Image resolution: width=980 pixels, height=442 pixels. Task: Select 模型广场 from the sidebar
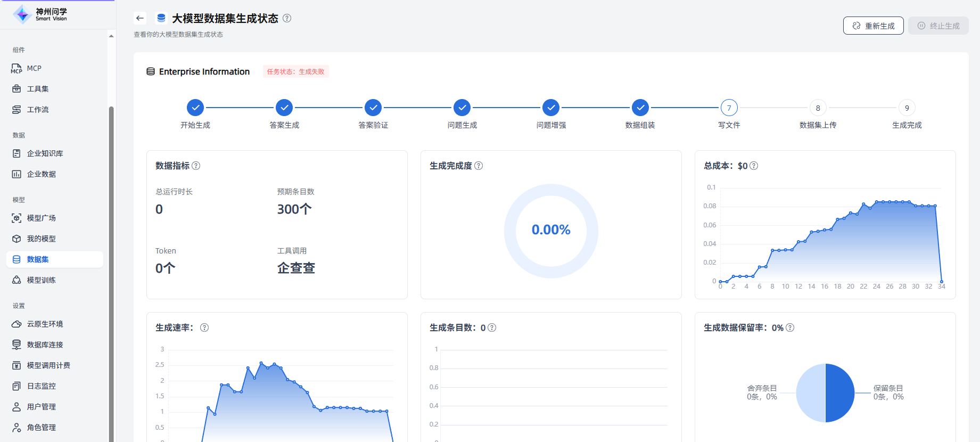pyautogui.click(x=41, y=218)
